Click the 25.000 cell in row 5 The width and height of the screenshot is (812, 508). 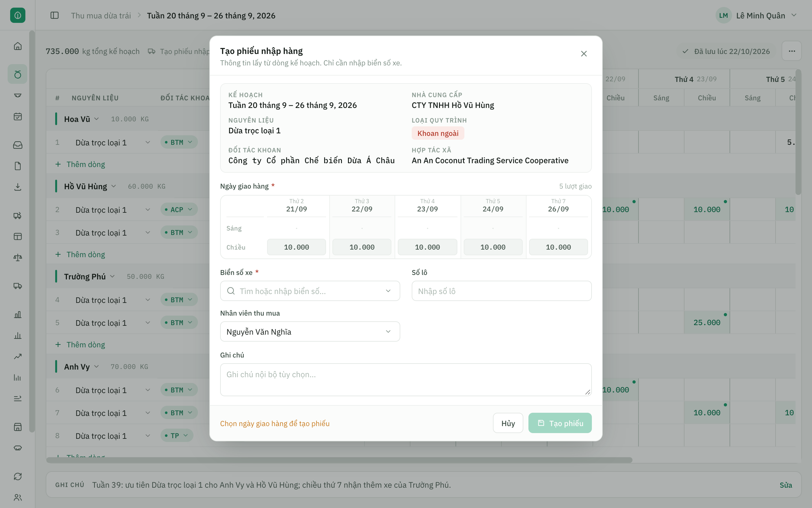pos(707,323)
